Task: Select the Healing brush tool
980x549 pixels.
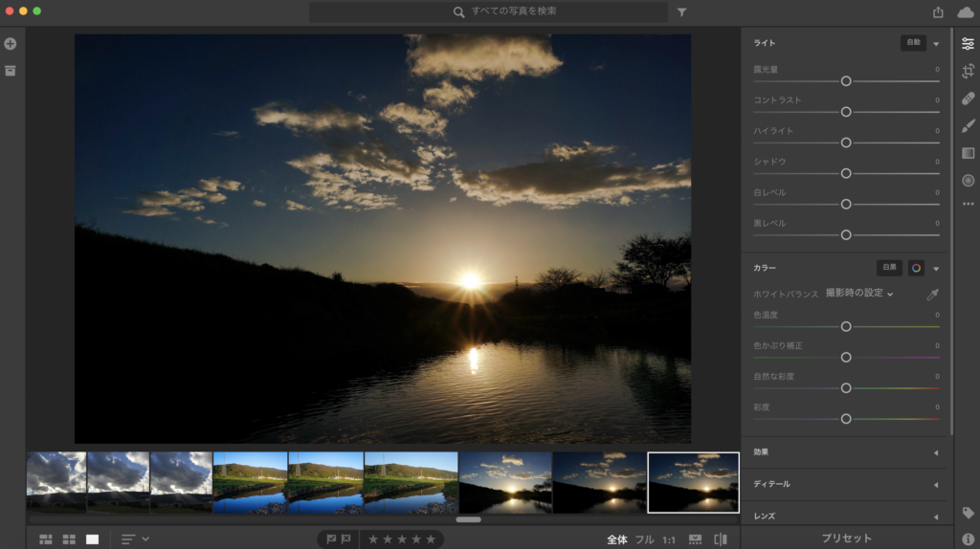Action: click(968, 99)
